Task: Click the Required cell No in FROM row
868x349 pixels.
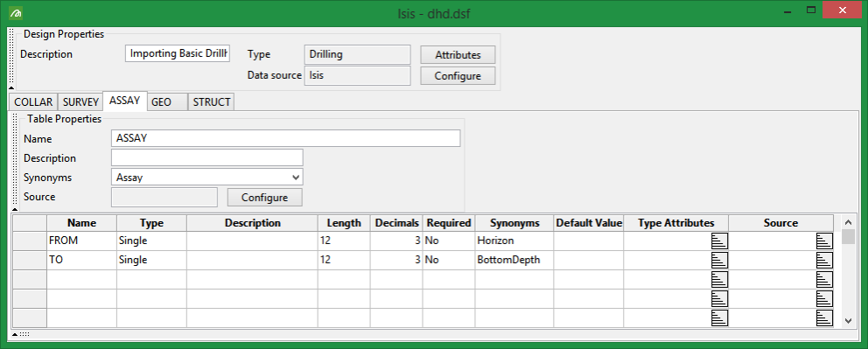Action: pos(449,241)
